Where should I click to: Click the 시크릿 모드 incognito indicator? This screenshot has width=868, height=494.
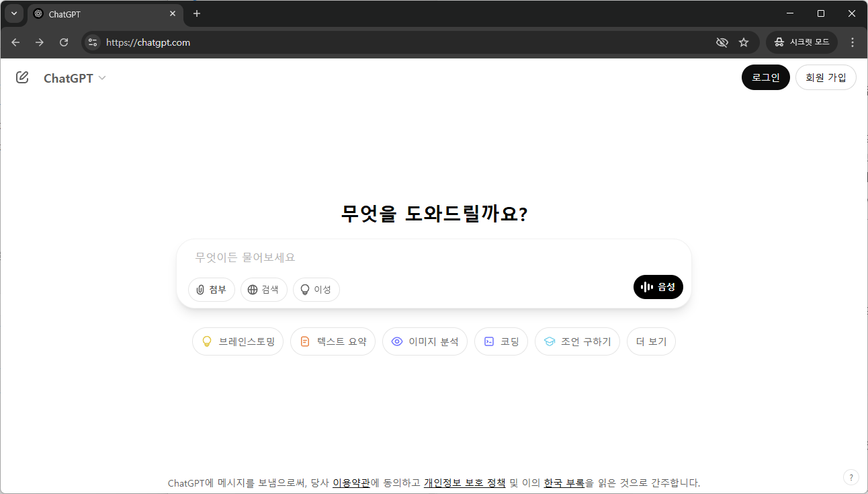[x=801, y=42]
